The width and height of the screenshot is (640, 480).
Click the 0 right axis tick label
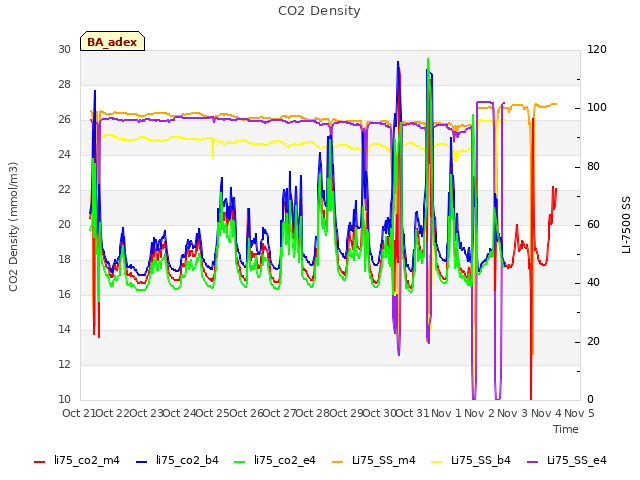590,399
